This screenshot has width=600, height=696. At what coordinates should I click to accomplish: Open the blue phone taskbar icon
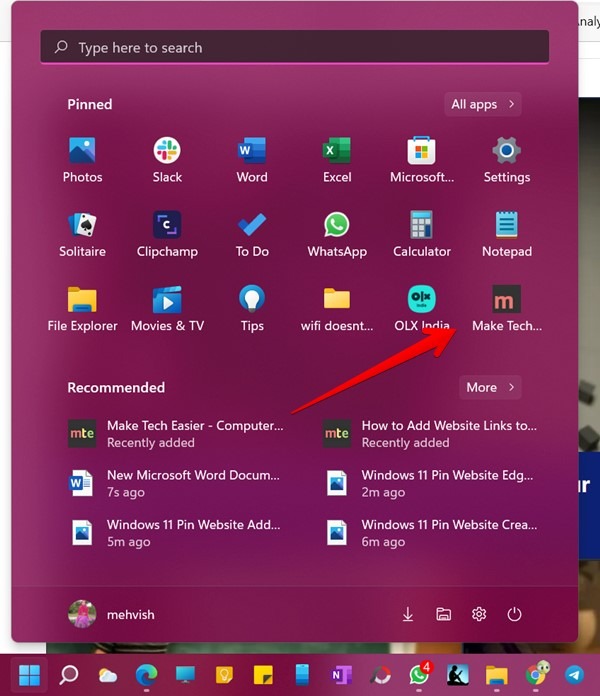click(302, 675)
